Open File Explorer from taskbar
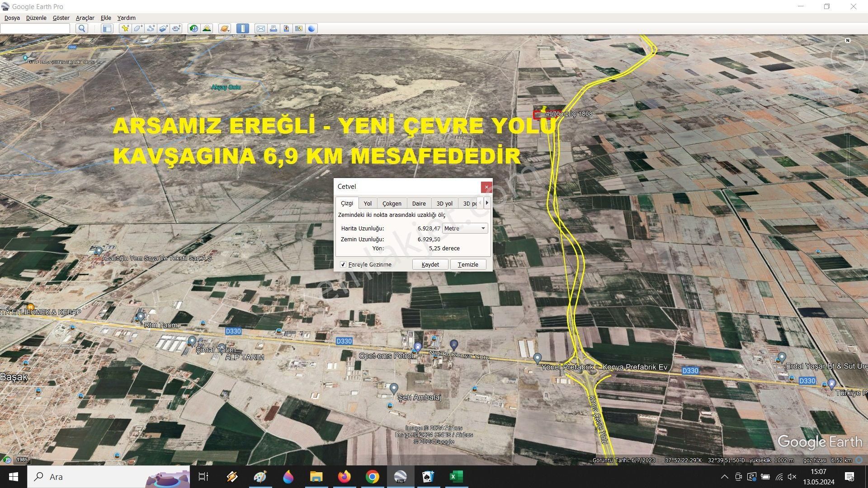 click(x=316, y=477)
